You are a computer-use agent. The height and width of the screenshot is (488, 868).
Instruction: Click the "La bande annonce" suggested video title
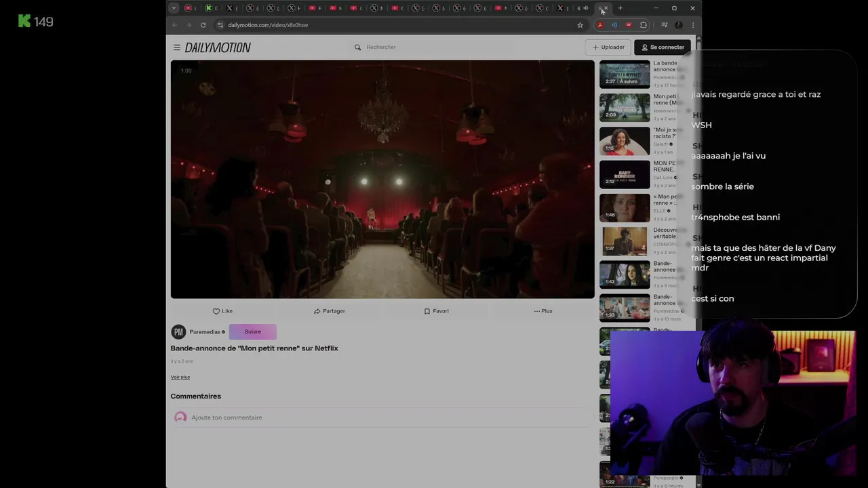(x=665, y=66)
